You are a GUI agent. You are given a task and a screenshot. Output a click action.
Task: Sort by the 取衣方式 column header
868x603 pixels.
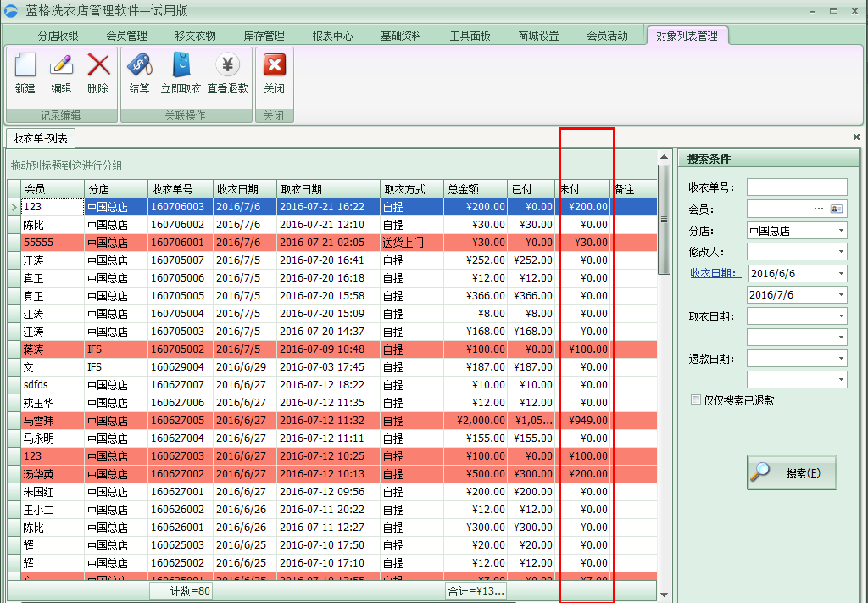tap(412, 189)
